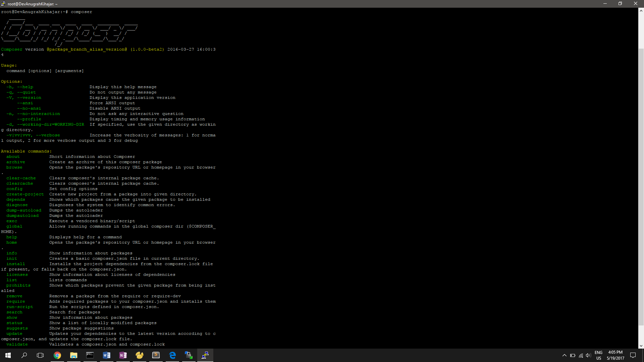The width and height of the screenshot is (644, 362).
Task: Switch to Command Prompt taskbar icon
Action: (90, 355)
